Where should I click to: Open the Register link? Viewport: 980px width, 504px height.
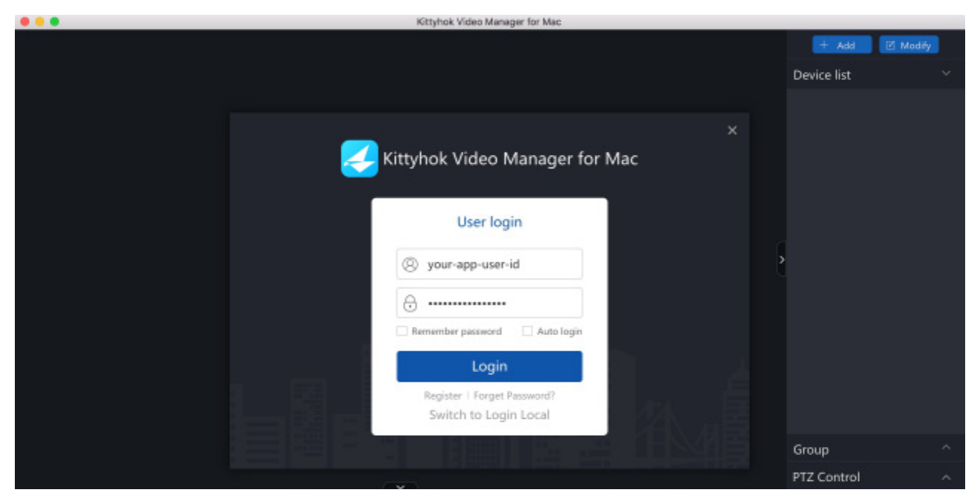(443, 396)
